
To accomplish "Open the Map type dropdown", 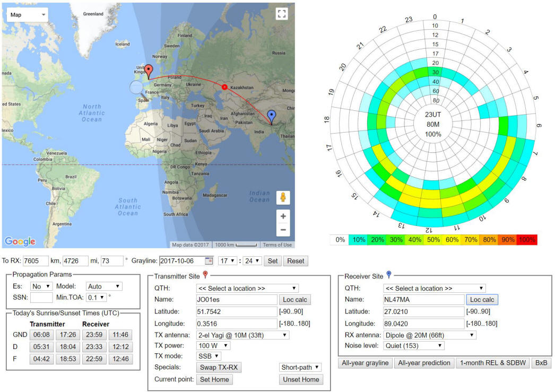I will 28,15.
